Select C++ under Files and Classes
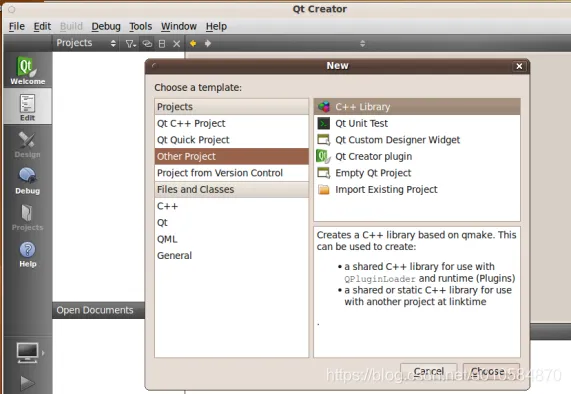This screenshot has width=571, height=394. point(232,206)
